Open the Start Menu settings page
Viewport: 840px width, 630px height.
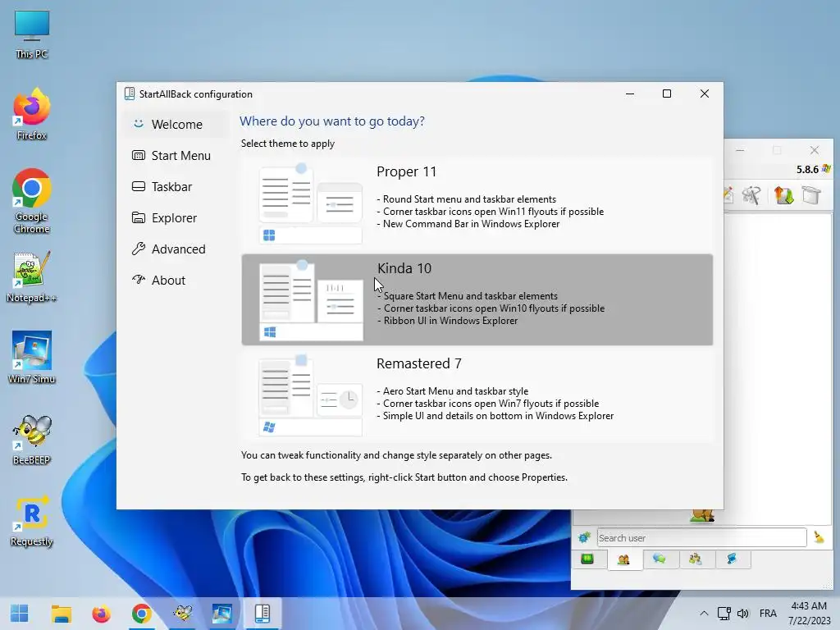(x=176, y=155)
